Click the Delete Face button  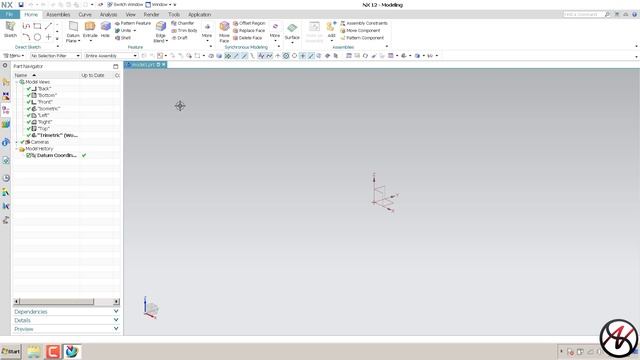[x=248, y=38]
